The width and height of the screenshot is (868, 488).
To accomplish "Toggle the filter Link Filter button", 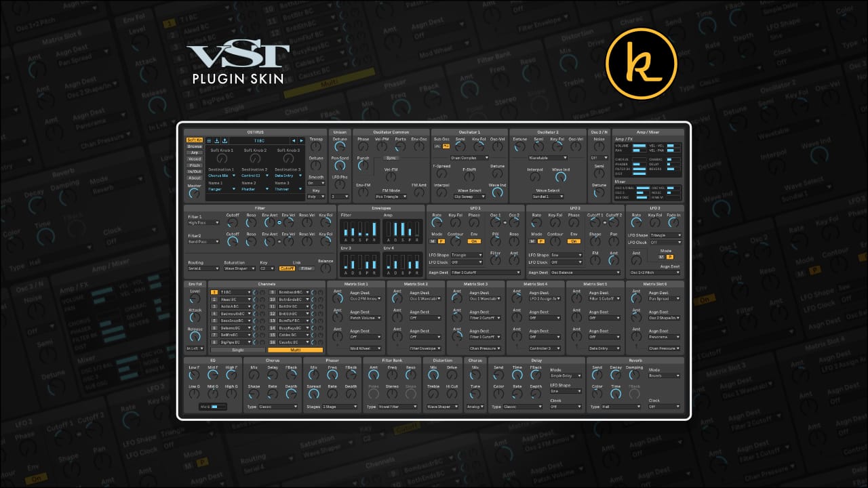I will click(307, 268).
